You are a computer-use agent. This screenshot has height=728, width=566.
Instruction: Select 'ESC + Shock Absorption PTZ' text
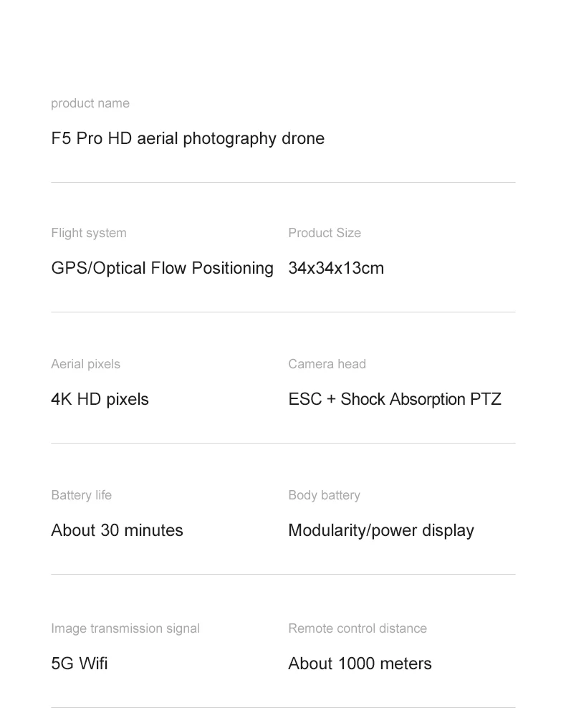click(x=395, y=399)
